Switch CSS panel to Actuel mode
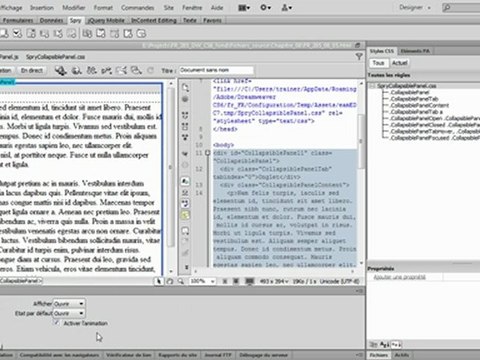Image resolution: width=480 pixels, height=360 pixels. pos(399,63)
